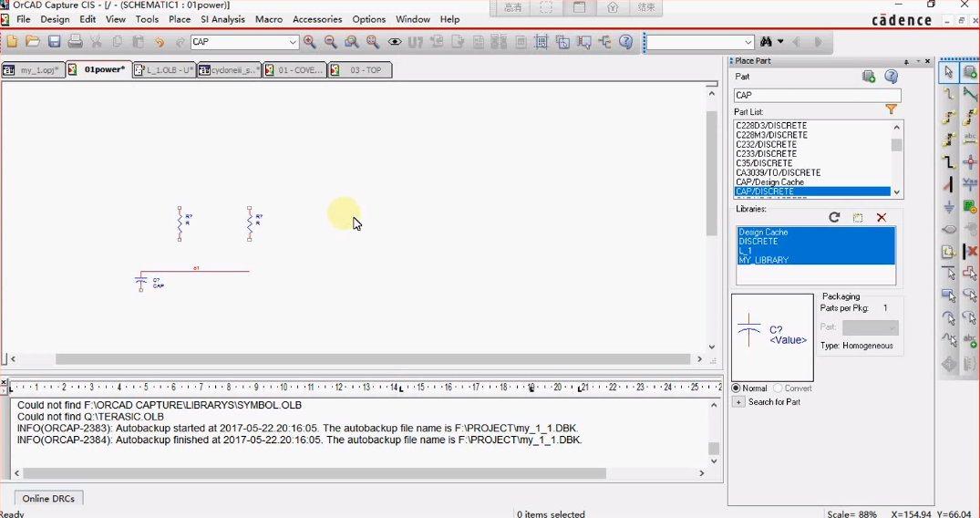Save the design with the floppy icon

click(x=55, y=42)
